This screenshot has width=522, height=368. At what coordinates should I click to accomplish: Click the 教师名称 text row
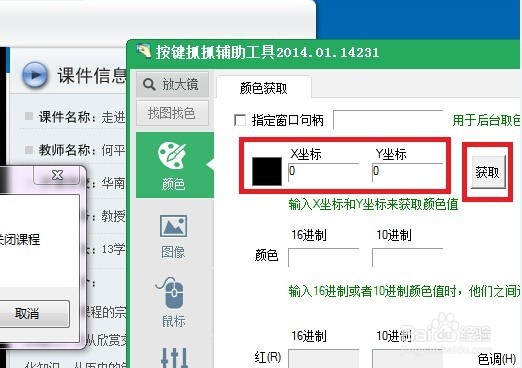[x=82, y=150]
